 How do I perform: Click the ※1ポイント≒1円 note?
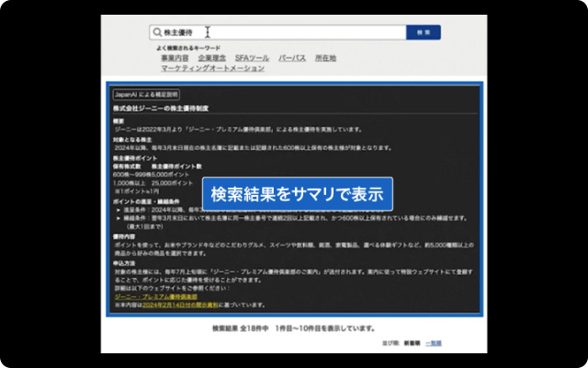(x=137, y=191)
